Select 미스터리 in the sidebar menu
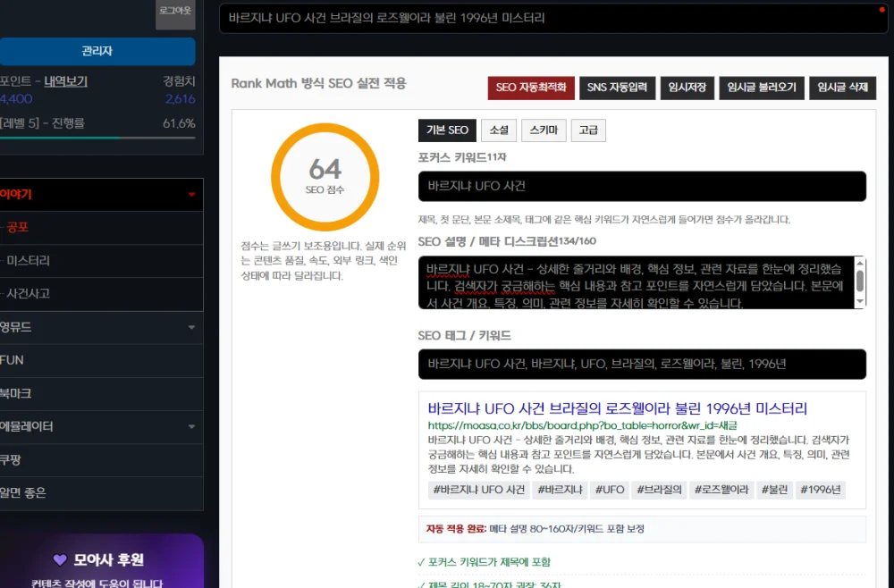The width and height of the screenshot is (894, 588). click(28, 261)
